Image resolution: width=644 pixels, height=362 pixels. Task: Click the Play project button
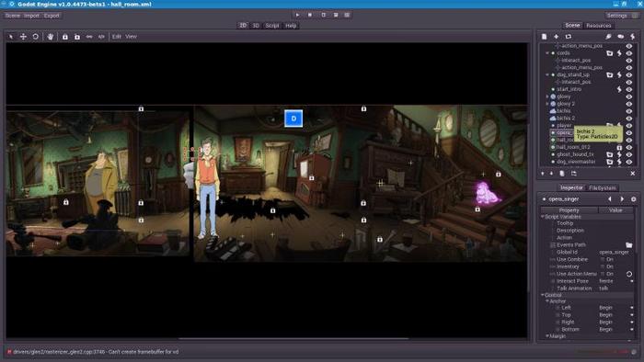point(297,15)
